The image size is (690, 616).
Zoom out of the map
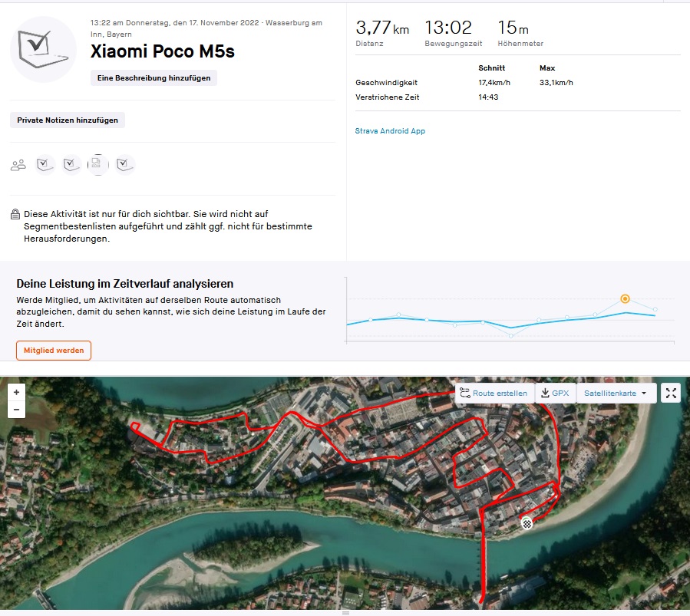pos(17,410)
